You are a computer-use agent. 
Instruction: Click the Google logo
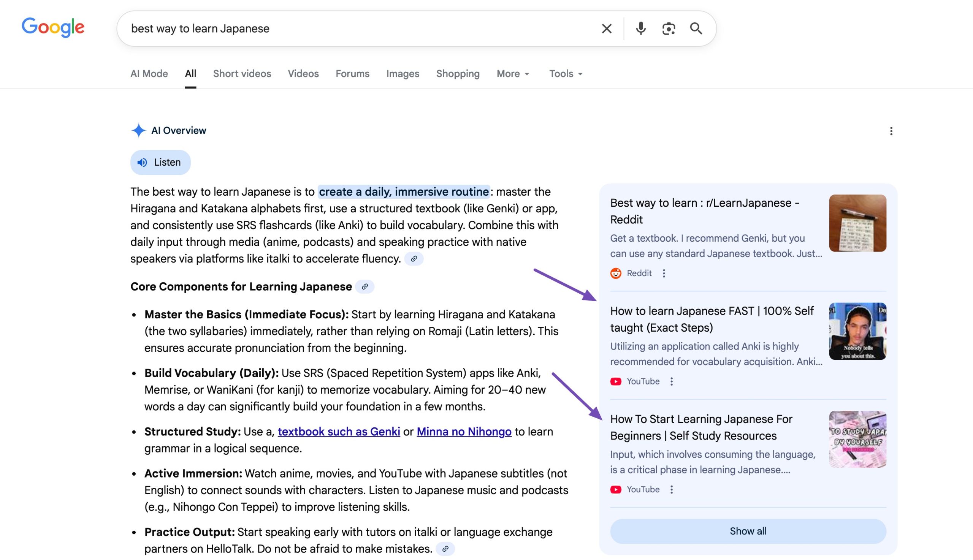(54, 27)
